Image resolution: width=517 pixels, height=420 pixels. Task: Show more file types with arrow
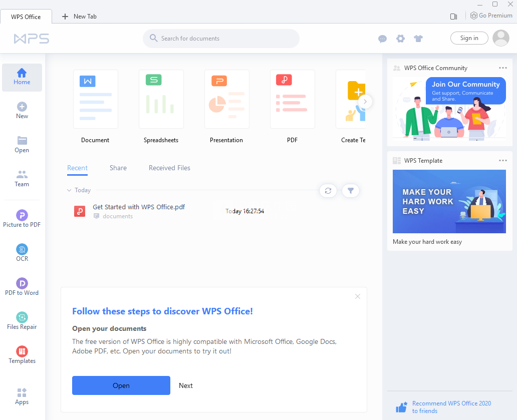point(365,102)
